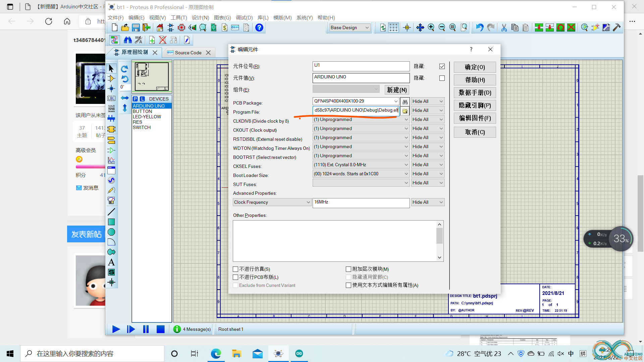Click the 隐藏引脚(P) button
The width and height of the screenshot is (644, 362).
point(475,106)
